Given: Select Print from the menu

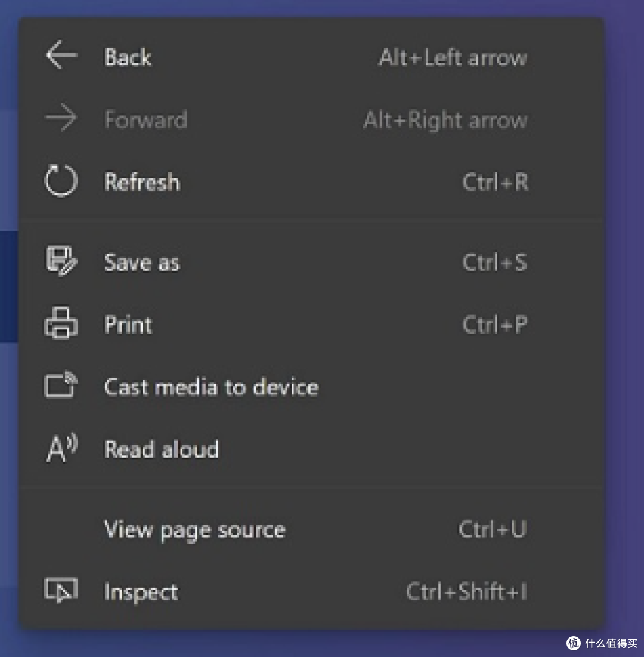Looking at the screenshot, I should point(311,324).
